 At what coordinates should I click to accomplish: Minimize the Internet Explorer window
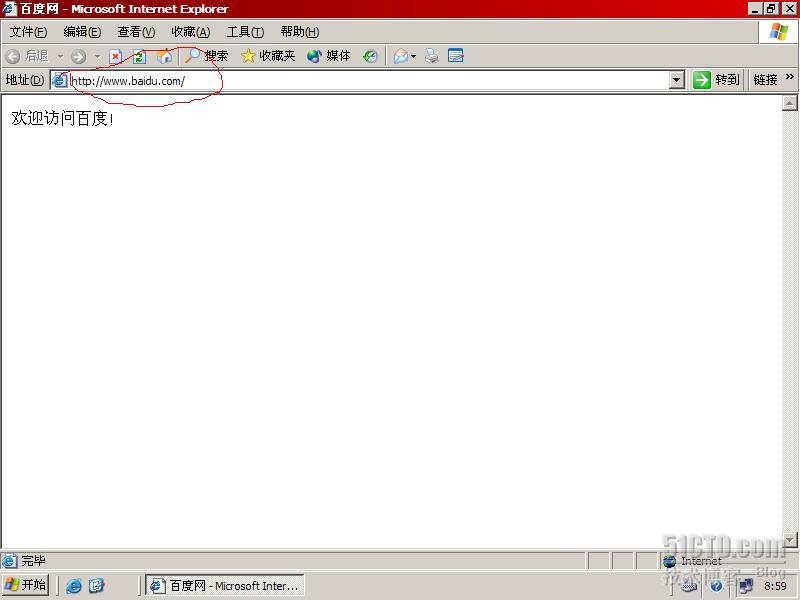(x=756, y=9)
